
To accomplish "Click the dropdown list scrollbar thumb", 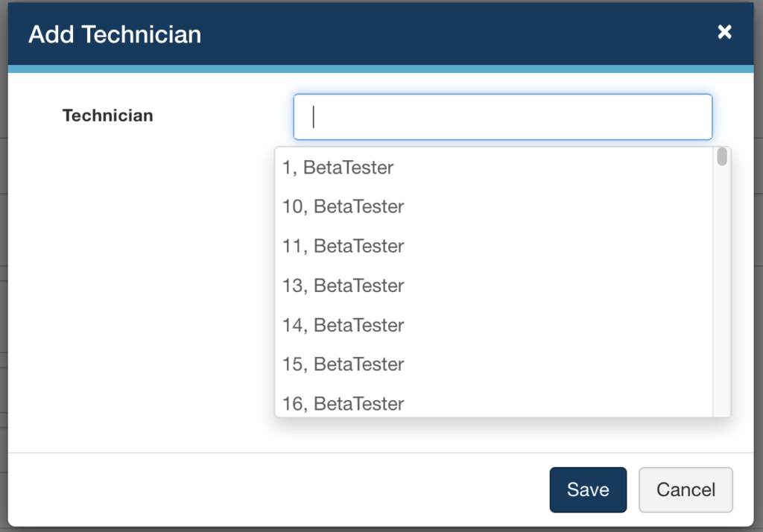I will [722, 157].
